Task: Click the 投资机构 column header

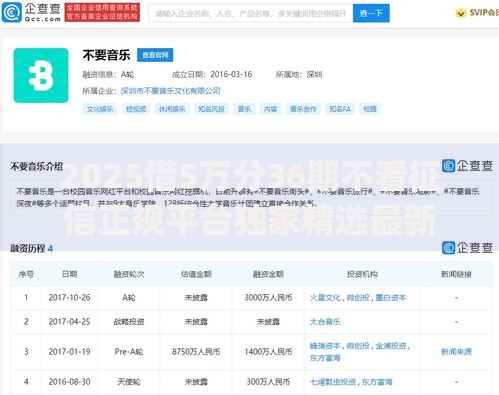Action: point(362,274)
